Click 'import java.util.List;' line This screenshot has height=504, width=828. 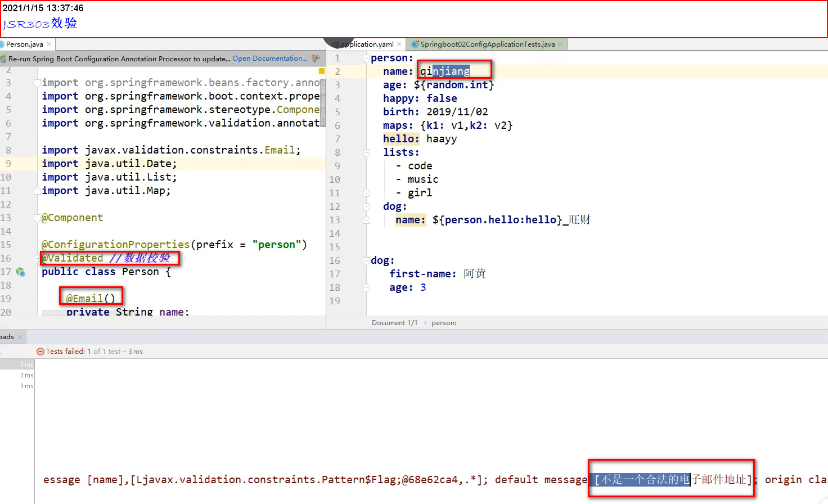pos(109,177)
